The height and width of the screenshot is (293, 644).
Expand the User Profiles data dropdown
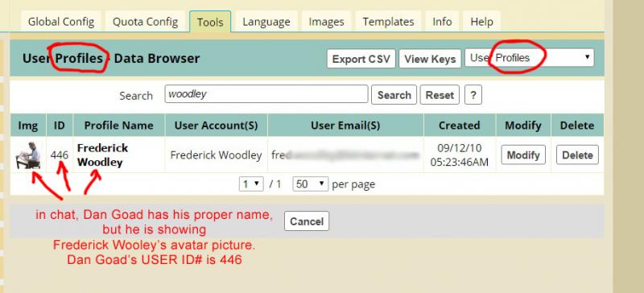pos(530,58)
